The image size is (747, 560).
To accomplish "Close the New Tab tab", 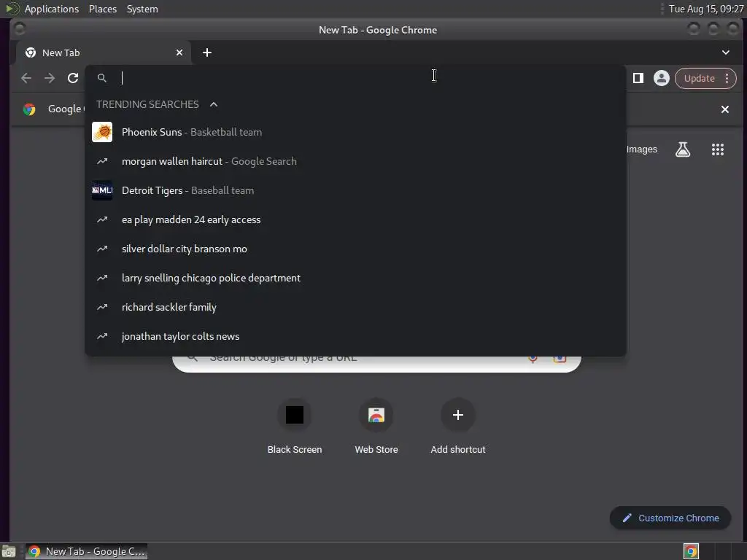I will [179, 52].
